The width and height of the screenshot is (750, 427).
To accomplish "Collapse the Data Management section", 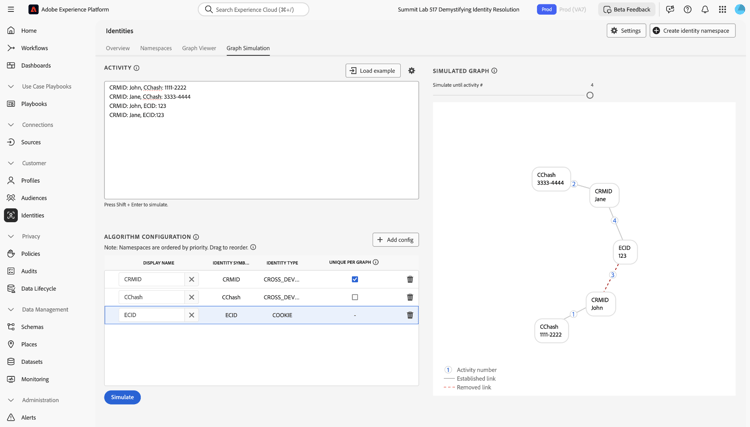I will [11, 310].
